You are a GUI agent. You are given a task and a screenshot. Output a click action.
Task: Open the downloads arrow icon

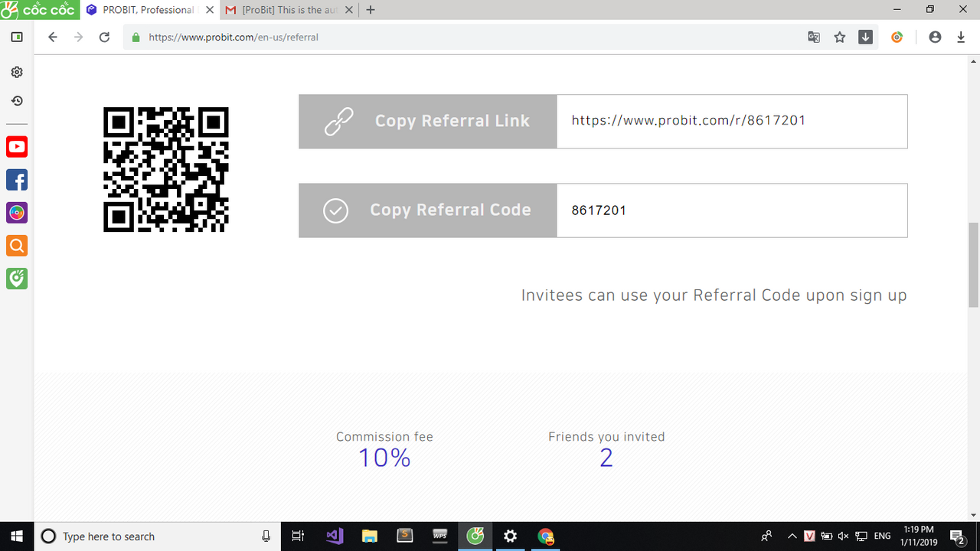point(961,37)
